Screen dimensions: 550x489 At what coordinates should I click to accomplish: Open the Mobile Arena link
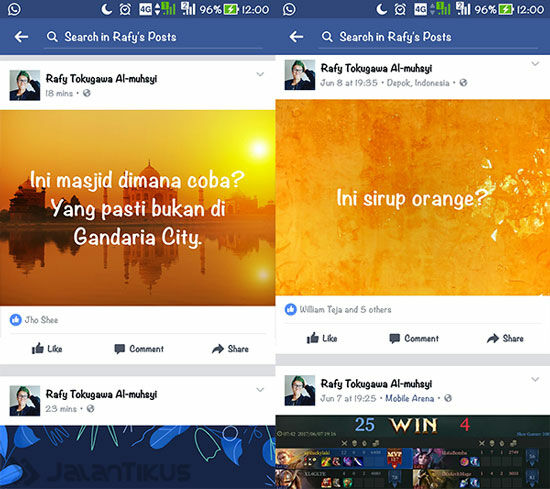pos(409,398)
